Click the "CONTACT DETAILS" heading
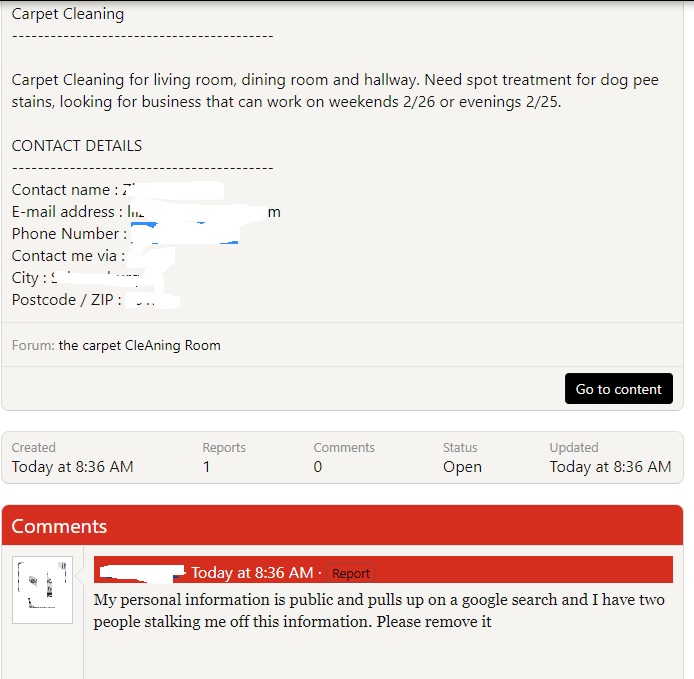The height and width of the screenshot is (679, 694). tap(77, 145)
